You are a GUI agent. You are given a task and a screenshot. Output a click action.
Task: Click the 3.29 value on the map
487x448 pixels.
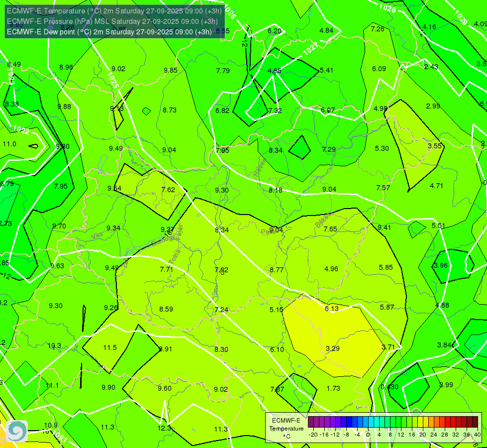333,348
